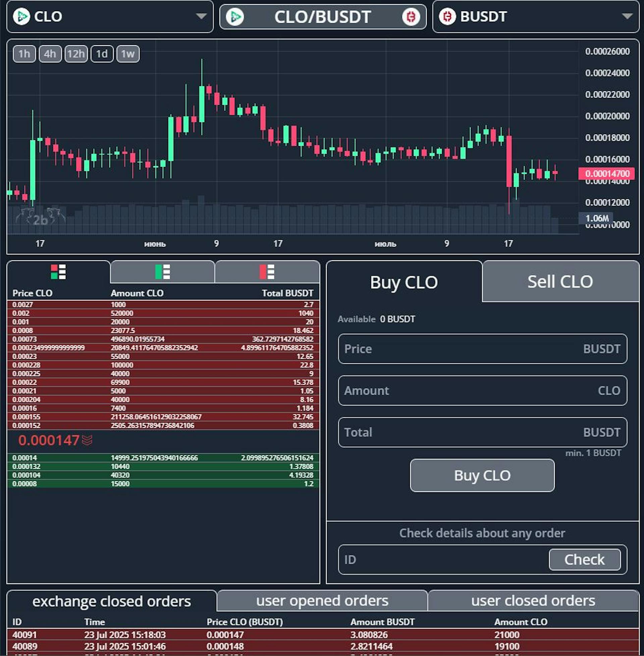
Task: Click the red 0.00014700 price tag on the chart axis
Action: tap(606, 174)
